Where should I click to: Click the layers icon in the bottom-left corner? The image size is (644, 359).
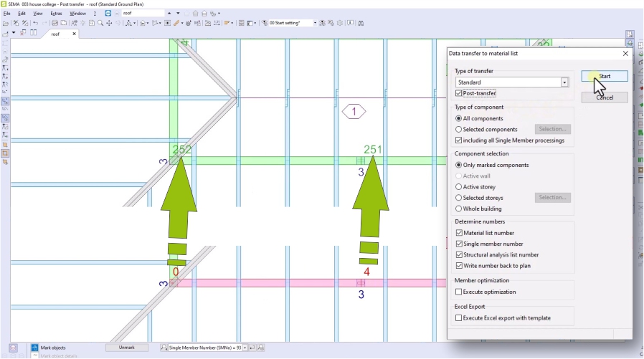point(14,348)
